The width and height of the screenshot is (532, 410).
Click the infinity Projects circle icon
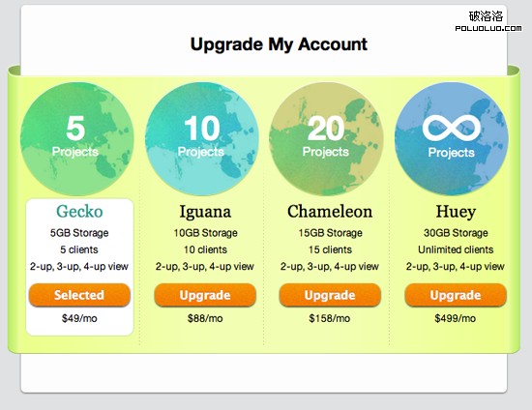(x=452, y=139)
